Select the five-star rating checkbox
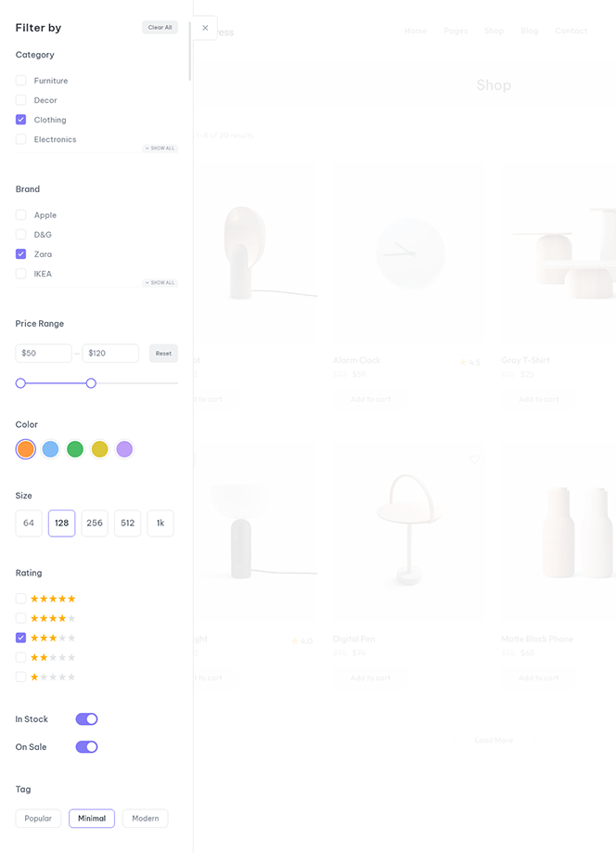The height and width of the screenshot is (853, 616). point(21,599)
